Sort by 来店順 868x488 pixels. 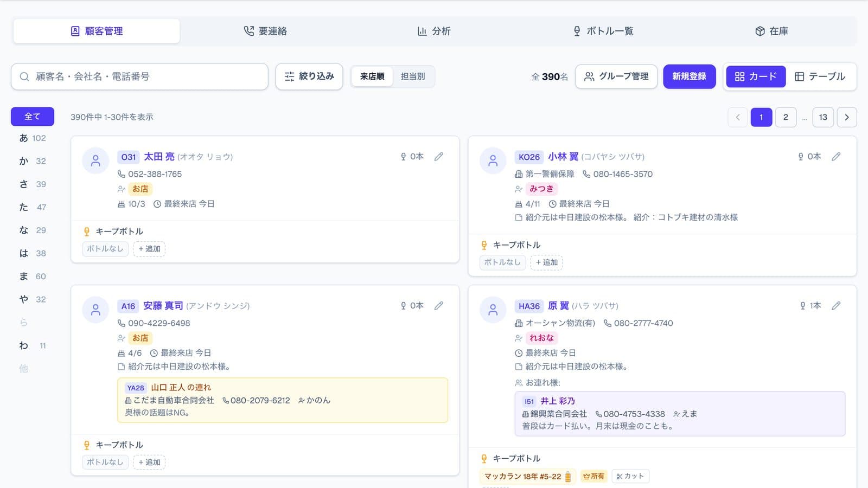[x=372, y=76]
